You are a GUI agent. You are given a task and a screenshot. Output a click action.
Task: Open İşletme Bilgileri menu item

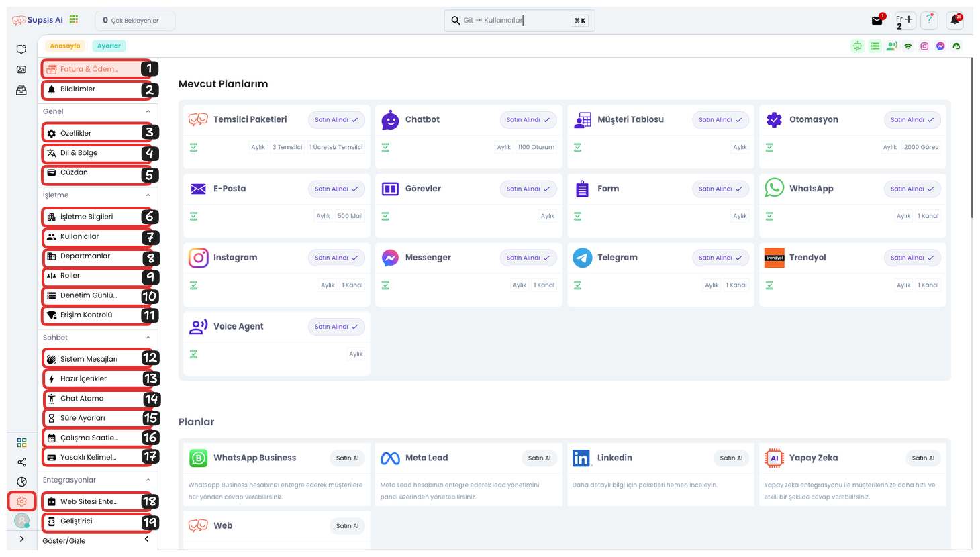98,217
